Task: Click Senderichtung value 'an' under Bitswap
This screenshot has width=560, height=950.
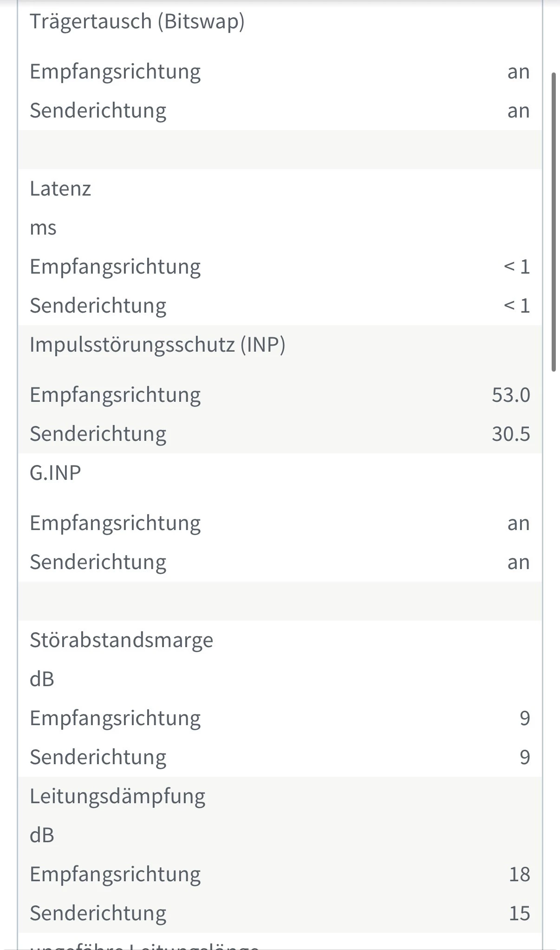Action: tap(518, 111)
